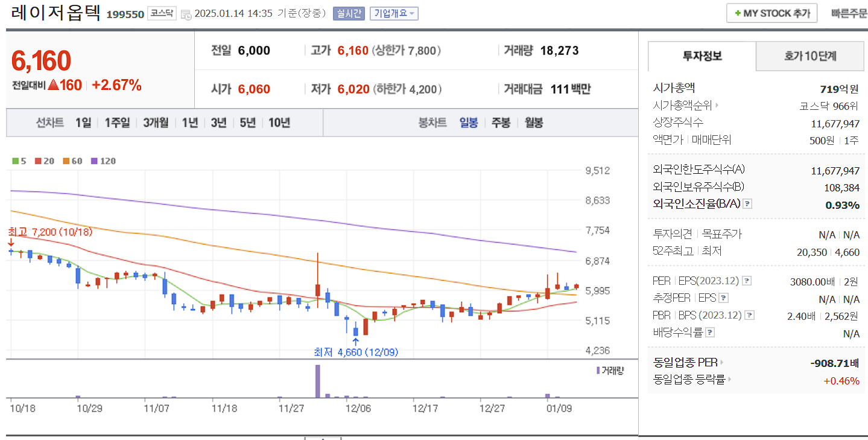Screen dimensions: 868x440
Task: Click the green 5-day moving average swatch
Action: (16, 161)
